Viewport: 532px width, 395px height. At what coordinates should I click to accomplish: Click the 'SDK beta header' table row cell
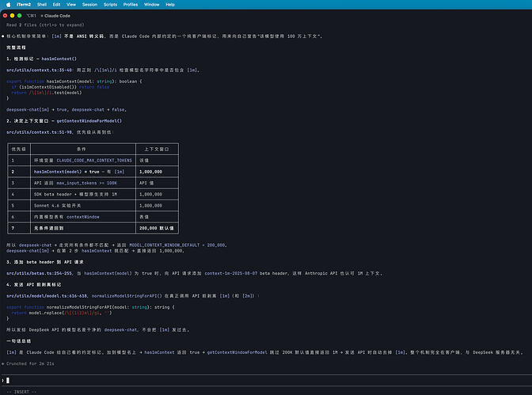coord(83,194)
